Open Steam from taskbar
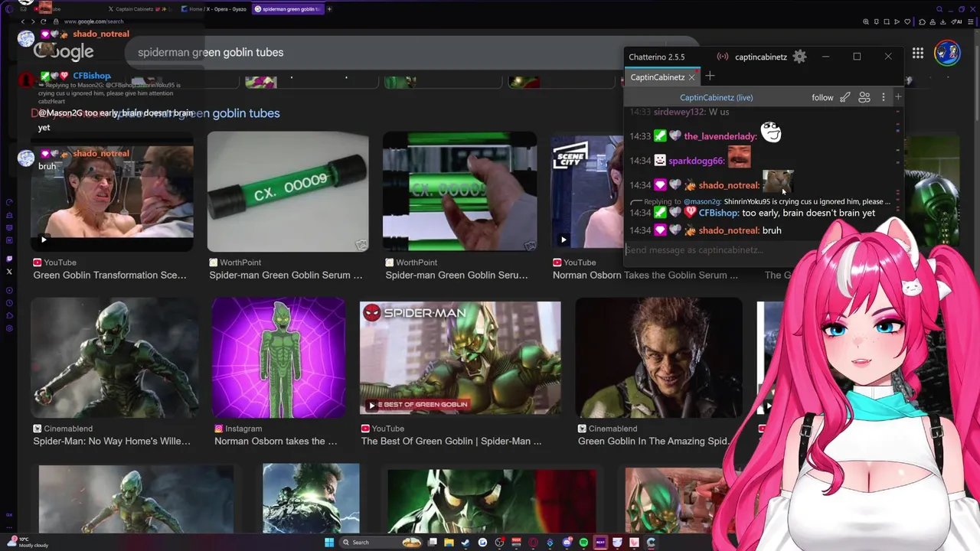The image size is (980, 551). coord(465,542)
